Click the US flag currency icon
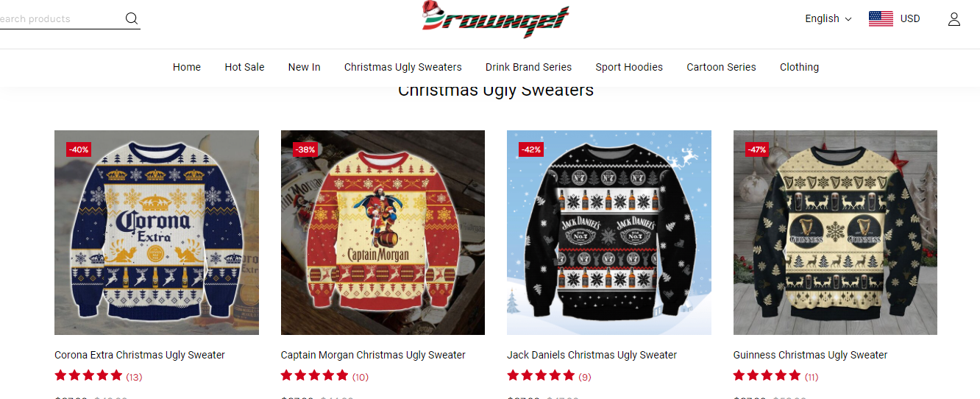Image resolution: width=980 pixels, height=399 pixels. coord(881,18)
